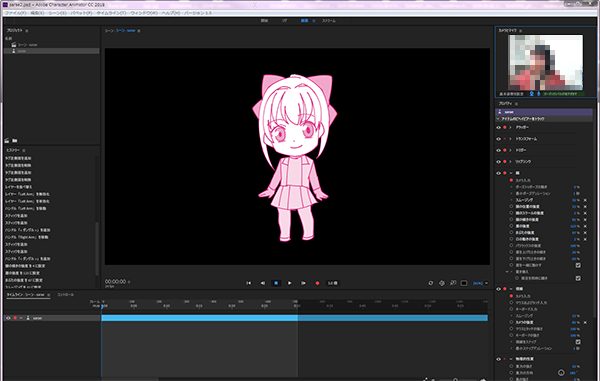Expand the Triggers behavior section
600x381 pixels.
(x=510, y=150)
